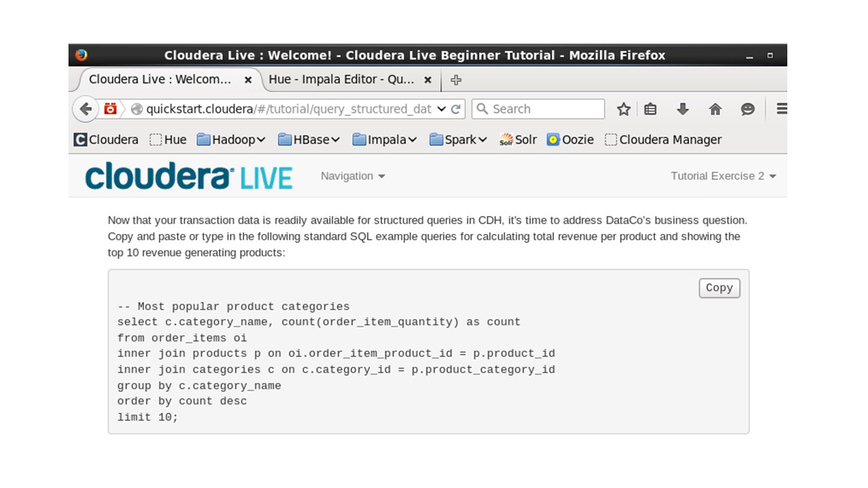Viewport: 868px width, 488px height.
Task: Open URL history dropdown arrow
Action: coord(441,109)
